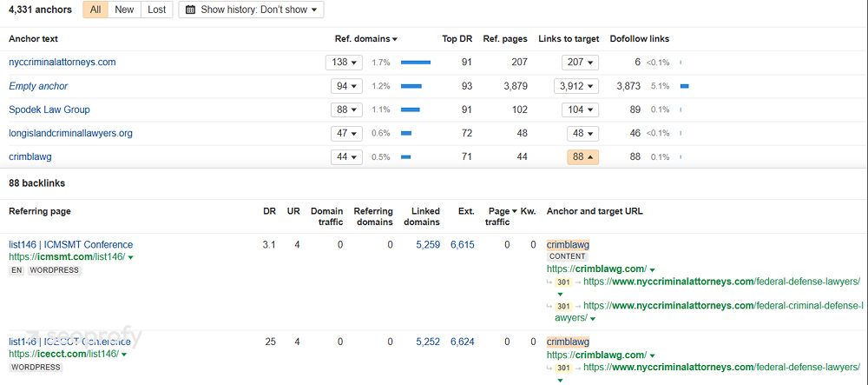Expand 138 ref. domains dropdown

(344, 62)
